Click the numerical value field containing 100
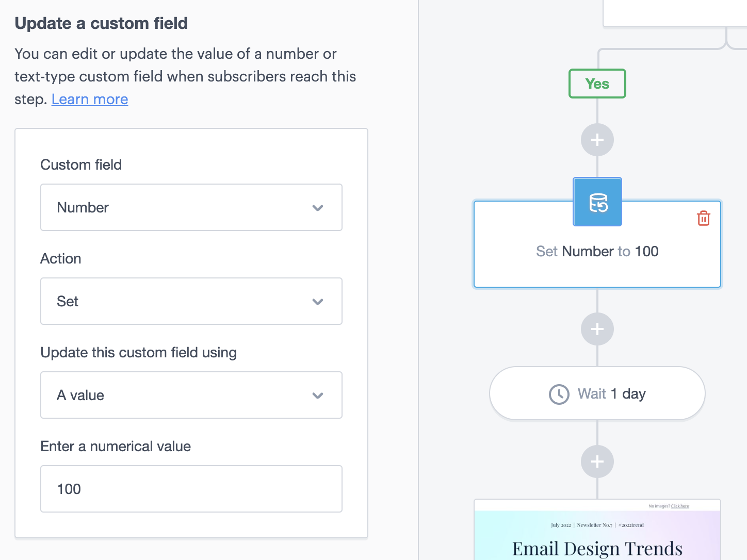 pyautogui.click(x=191, y=489)
